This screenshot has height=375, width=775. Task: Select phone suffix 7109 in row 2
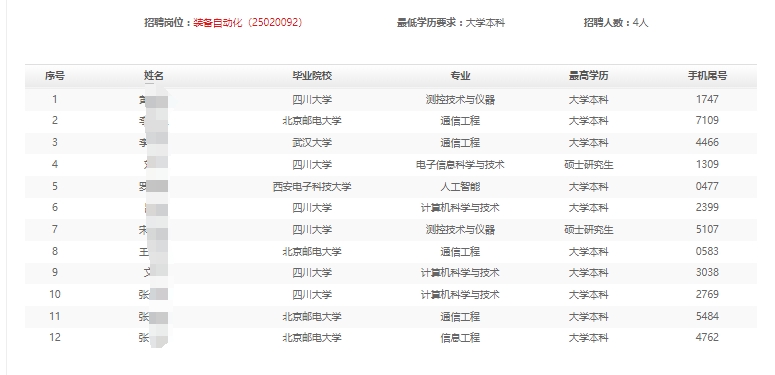tap(707, 121)
